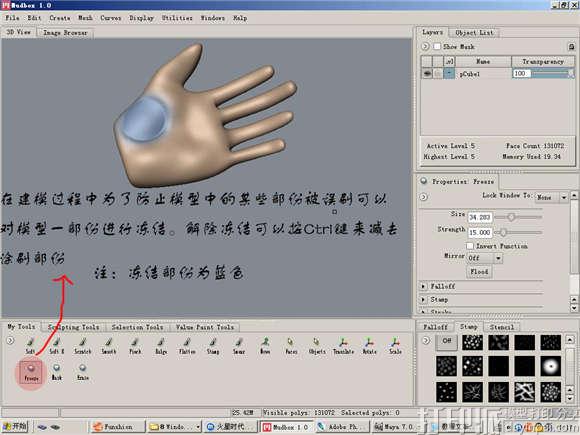
Task: Select the white ring glow stamp thumbnail
Action: 550,367
